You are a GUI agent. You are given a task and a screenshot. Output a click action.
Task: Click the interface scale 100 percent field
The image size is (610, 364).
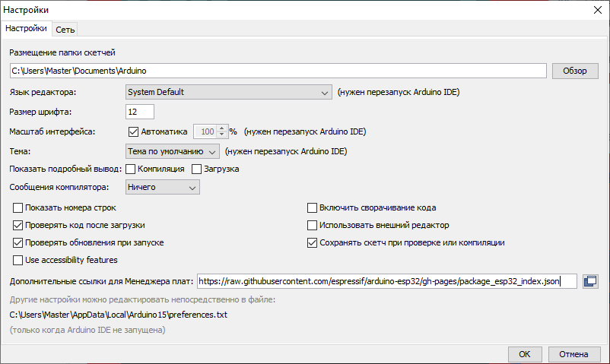click(x=205, y=131)
